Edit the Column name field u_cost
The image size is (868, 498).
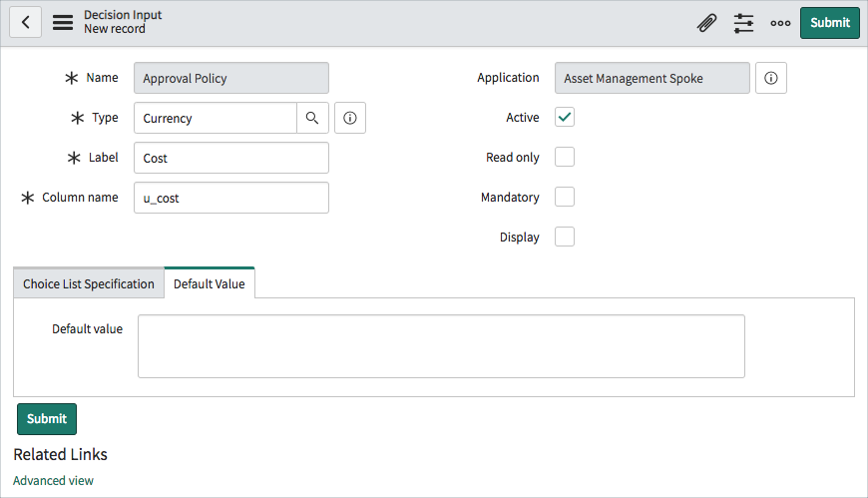[231, 198]
